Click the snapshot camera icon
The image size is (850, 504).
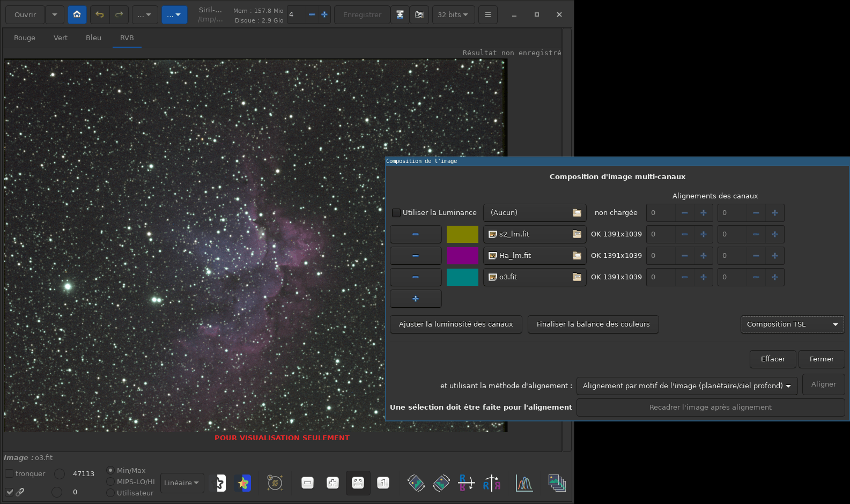419,14
